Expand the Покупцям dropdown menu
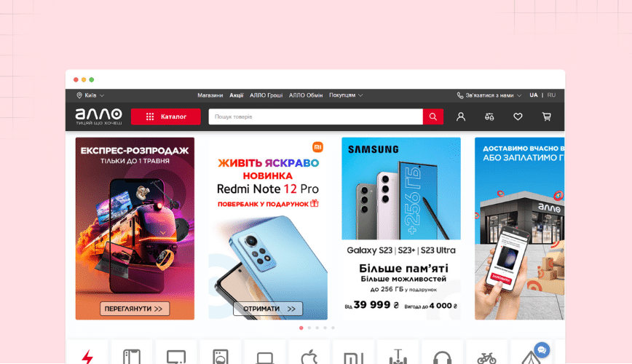Image resolution: width=632 pixels, height=364 pixels. point(346,95)
